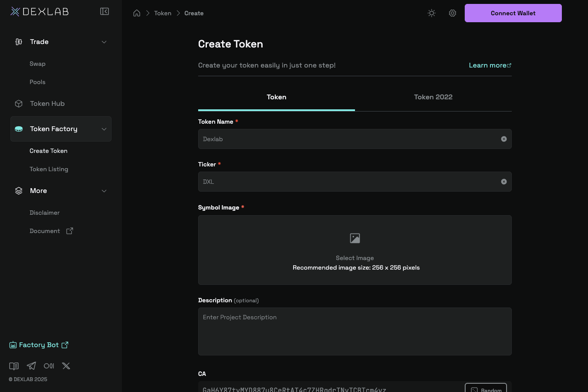The width and height of the screenshot is (588, 392).
Task: Open docs book icon in footer
Action: (14, 366)
